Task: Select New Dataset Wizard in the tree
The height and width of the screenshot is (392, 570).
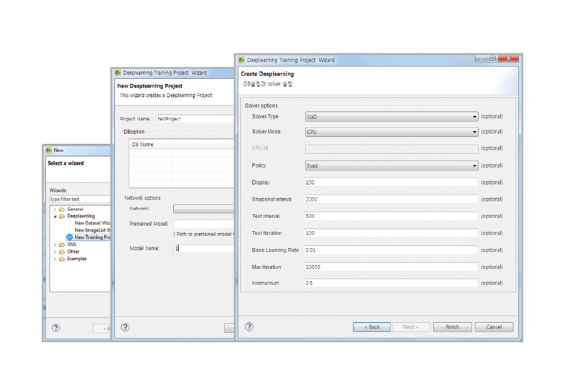Action: (x=93, y=223)
